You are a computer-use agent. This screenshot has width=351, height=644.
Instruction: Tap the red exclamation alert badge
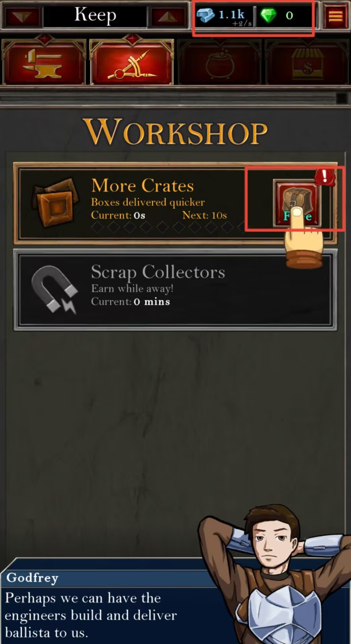[x=325, y=176]
